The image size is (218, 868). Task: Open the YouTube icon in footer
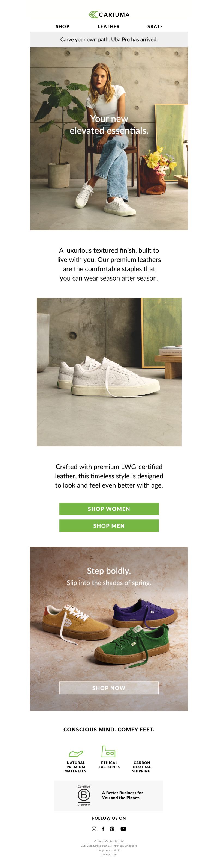click(x=123, y=829)
